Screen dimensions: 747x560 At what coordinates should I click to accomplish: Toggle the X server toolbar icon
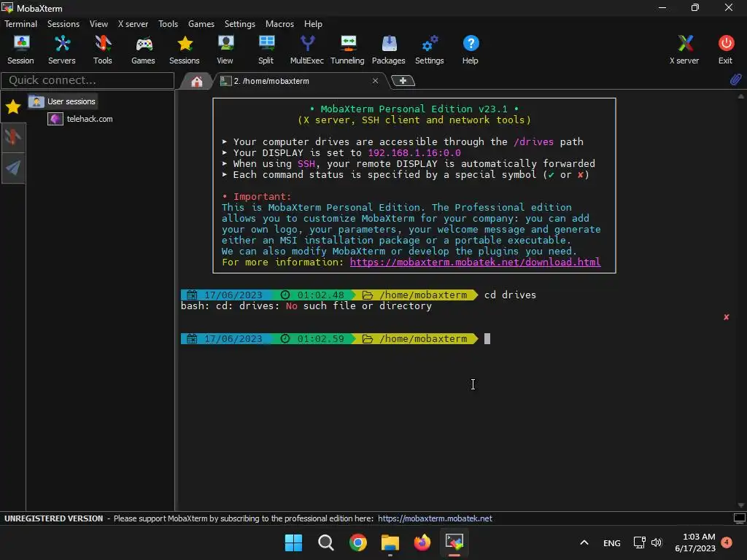pos(684,50)
